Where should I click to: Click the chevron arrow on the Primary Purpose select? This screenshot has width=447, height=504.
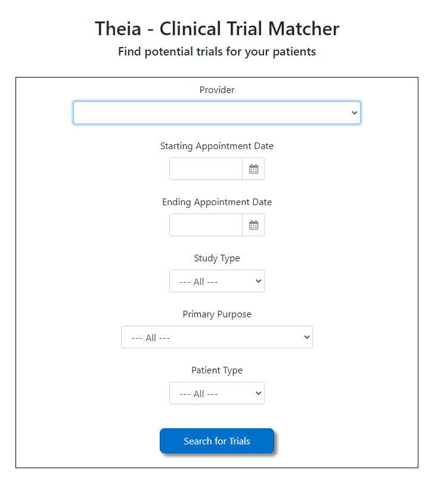click(307, 337)
